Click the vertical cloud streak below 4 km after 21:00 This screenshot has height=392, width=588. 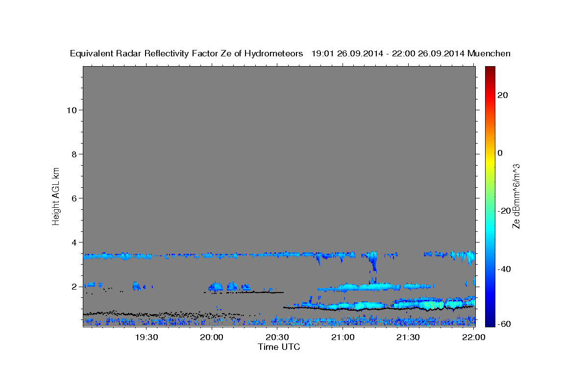(373, 262)
